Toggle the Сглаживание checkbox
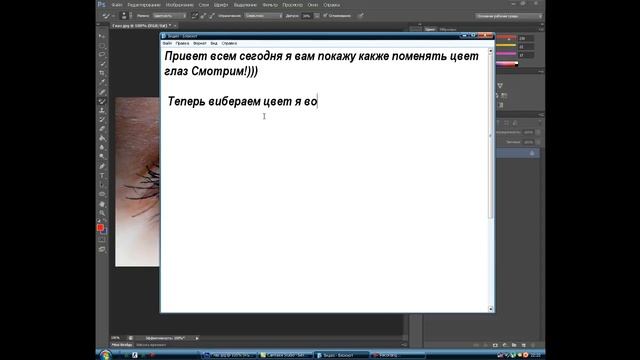Image resolution: width=640 pixels, height=360 pixels. tap(325, 16)
